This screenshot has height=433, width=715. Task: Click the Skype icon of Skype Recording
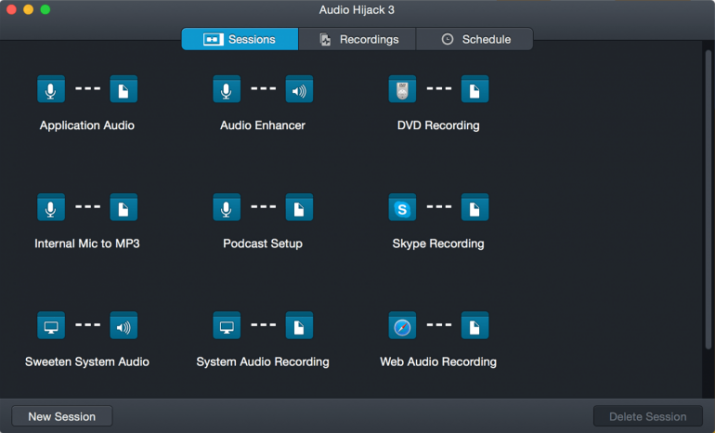click(402, 207)
